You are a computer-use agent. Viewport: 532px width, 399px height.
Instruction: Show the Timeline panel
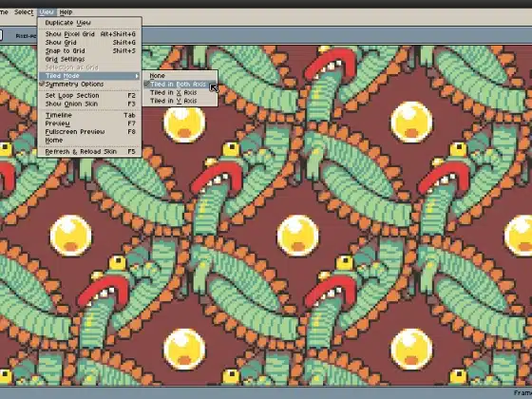coord(89,115)
